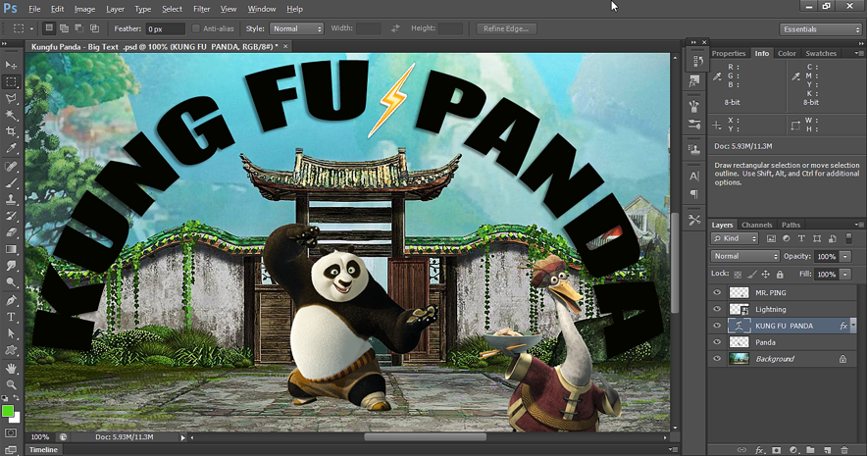868x456 pixels.
Task: Open the Filter menu
Action: click(201, 9)
